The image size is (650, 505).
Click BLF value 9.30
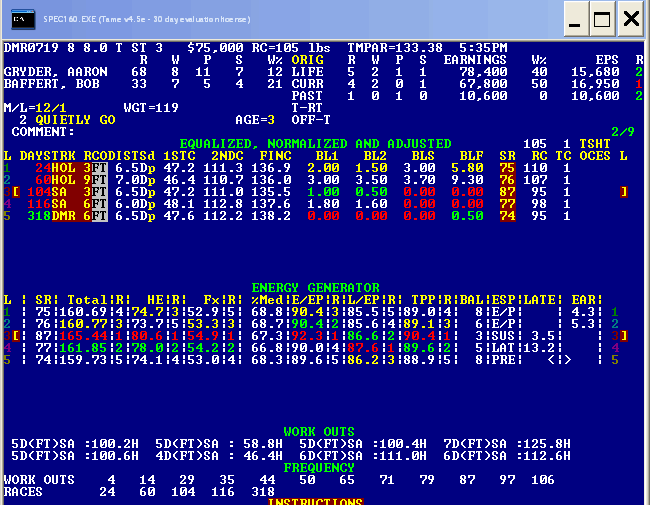(x=467, y=180)
